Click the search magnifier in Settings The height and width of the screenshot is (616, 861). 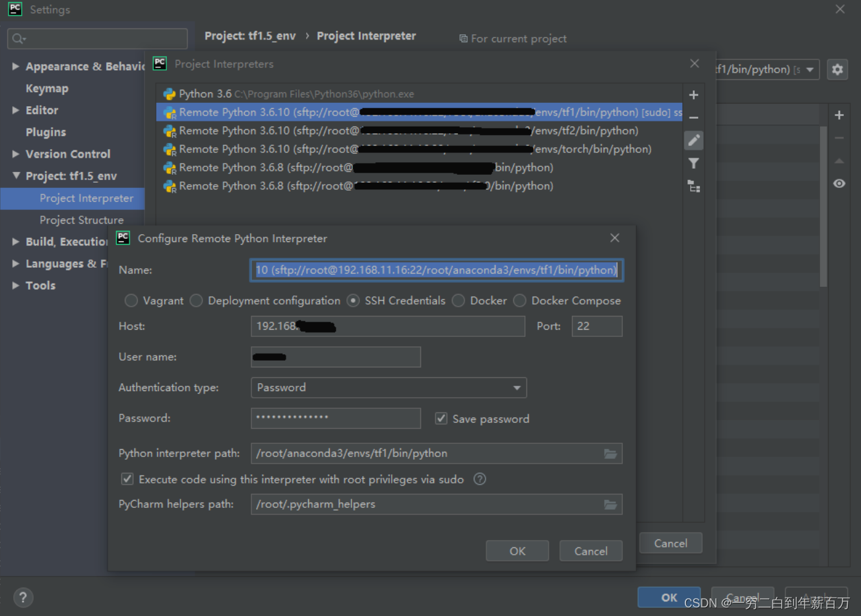pyautogui.click(x=18, y=39)
